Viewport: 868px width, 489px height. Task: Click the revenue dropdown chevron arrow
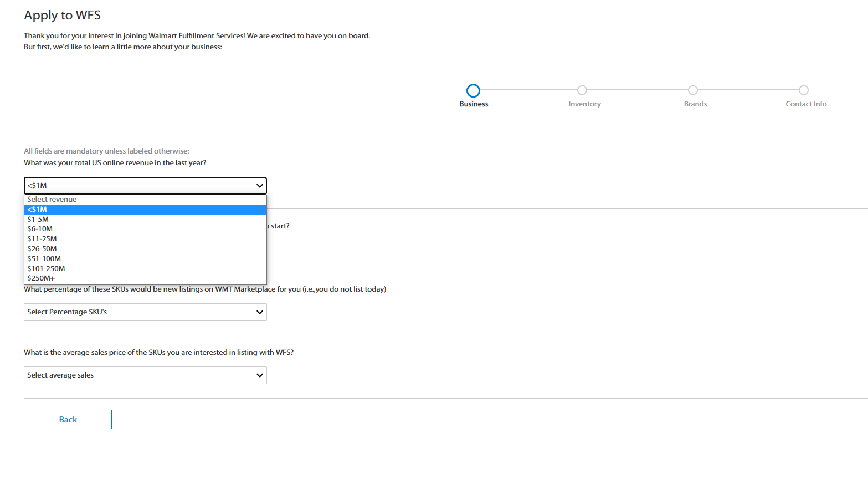(x=260, y=186)
